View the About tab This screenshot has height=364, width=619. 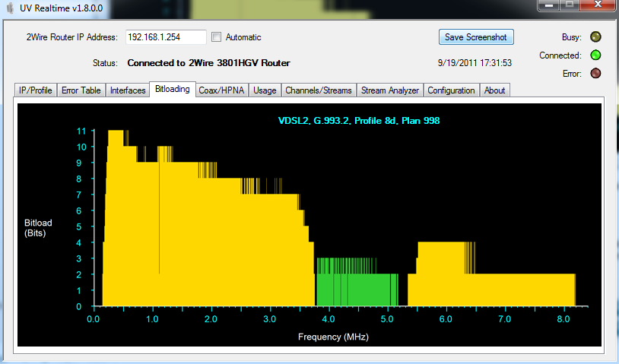[494, 90]
